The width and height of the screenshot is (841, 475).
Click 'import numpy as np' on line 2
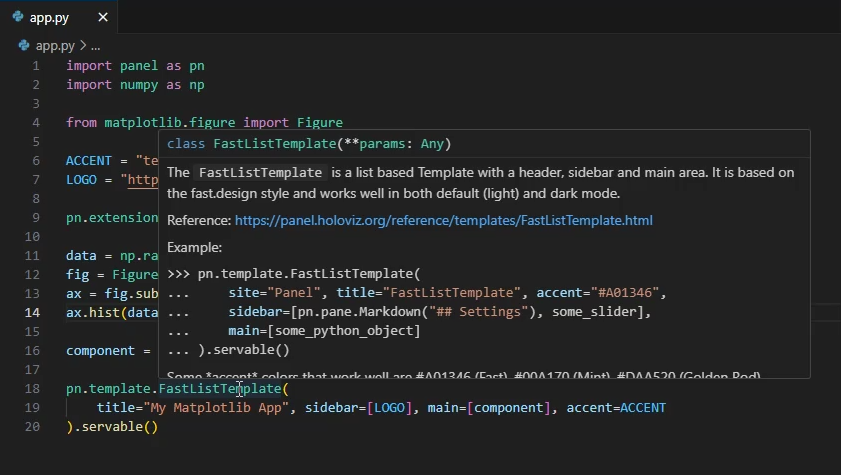[x=135, y=85]
